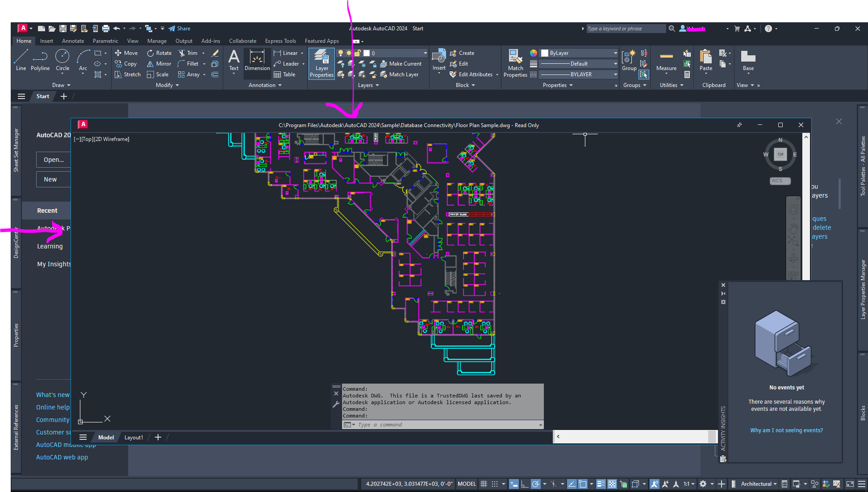
Task: Click Learning in Start sidebar
Action: [50, 246]
